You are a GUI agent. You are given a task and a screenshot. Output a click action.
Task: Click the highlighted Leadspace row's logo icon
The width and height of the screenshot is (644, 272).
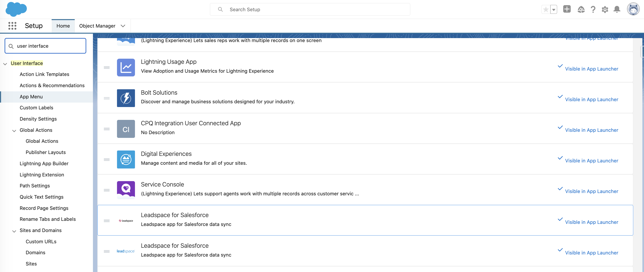[x=126, y=221]
